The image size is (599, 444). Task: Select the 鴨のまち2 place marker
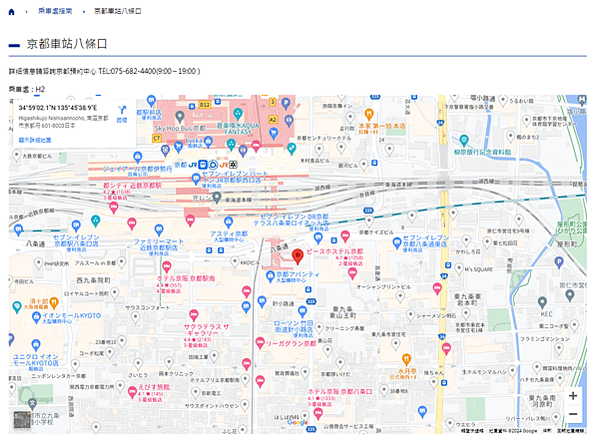(511, 136)
